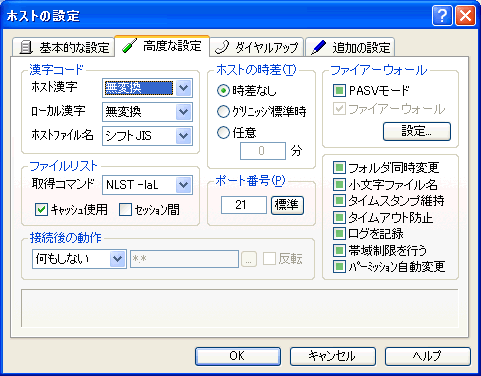Viewport: 481px width, 376px height.
Task: Click the screwdriver icon on 高度な設定 tab
Action: [x=129, y=46]
